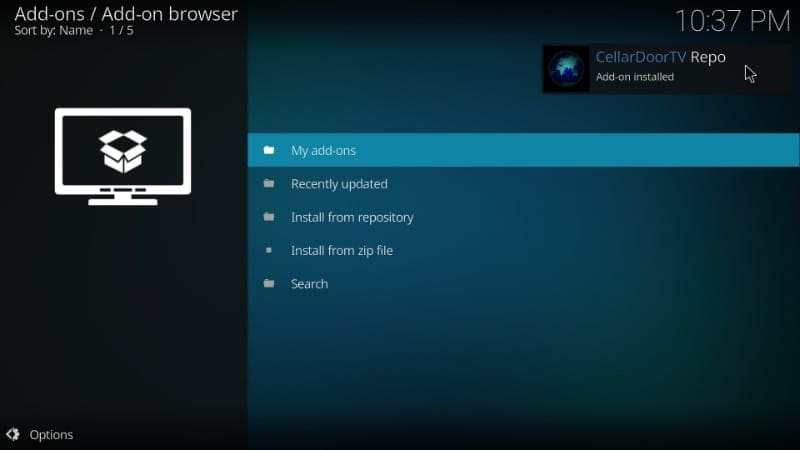
Task: Click the Recently updated folder icon
Action: (x=269, y=183)
